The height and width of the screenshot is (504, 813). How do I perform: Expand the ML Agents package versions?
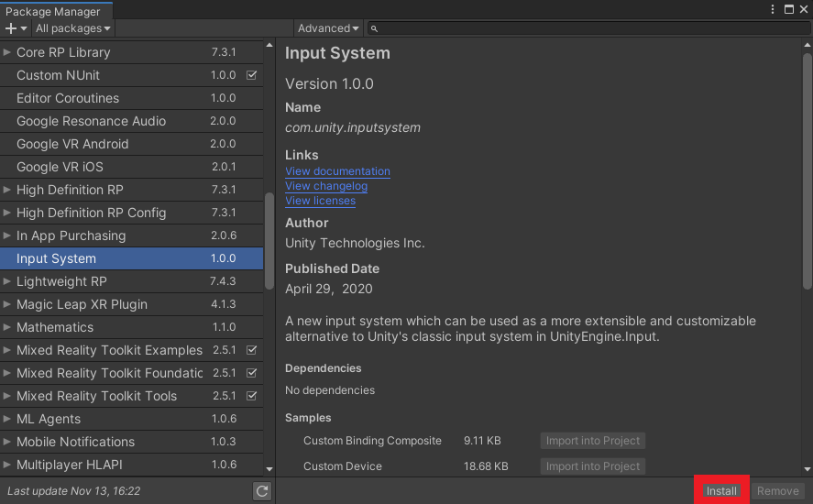coord(7,419)
